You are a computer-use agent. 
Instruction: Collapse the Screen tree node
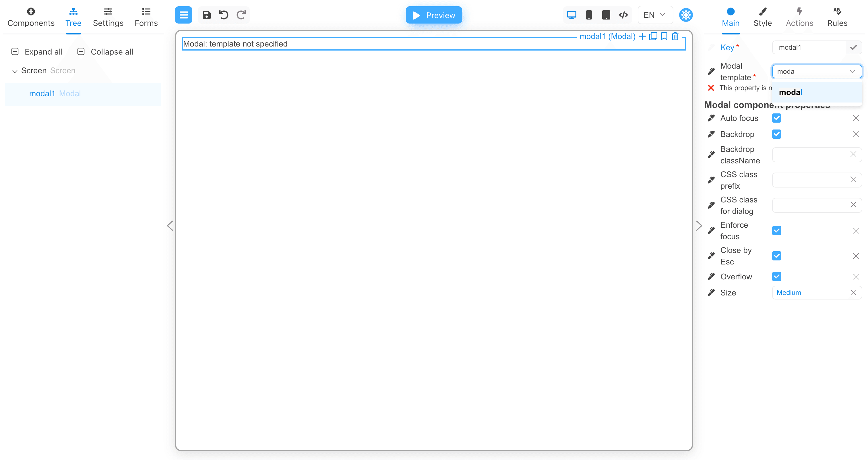tap(15, 71)
